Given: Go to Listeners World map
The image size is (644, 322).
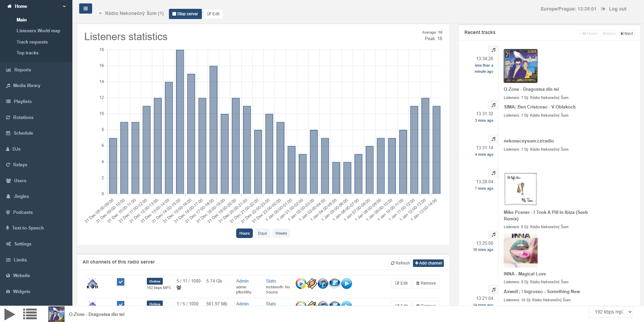Looking at the screenshot, I should tap(38, 31).
